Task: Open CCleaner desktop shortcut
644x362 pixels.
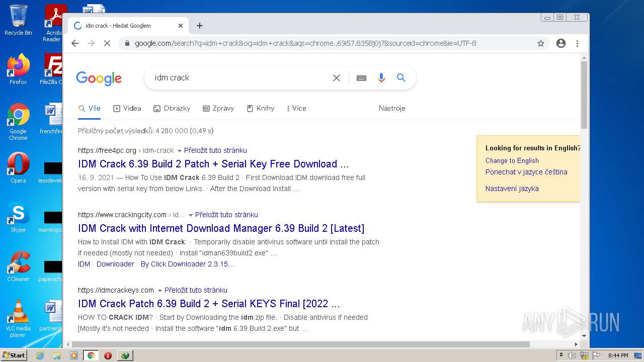Action: [x=18, y=266]
